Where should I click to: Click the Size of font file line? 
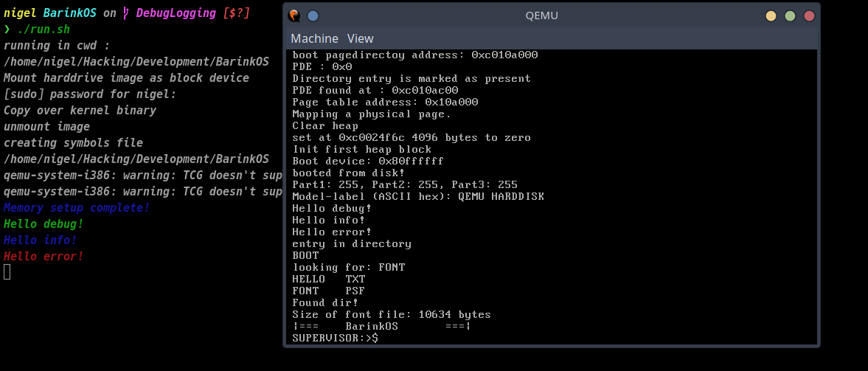coord(392,314)
